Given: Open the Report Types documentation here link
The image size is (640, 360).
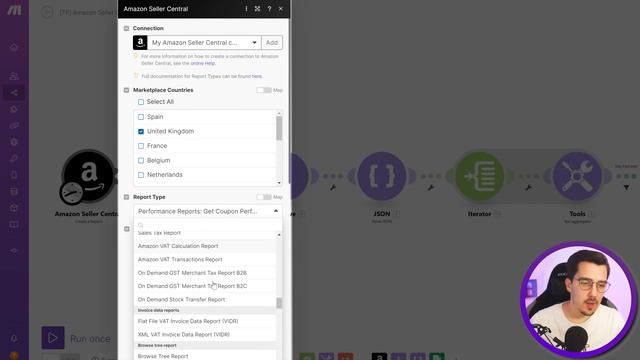Looking at the screenshot, I should coord(257,76).
